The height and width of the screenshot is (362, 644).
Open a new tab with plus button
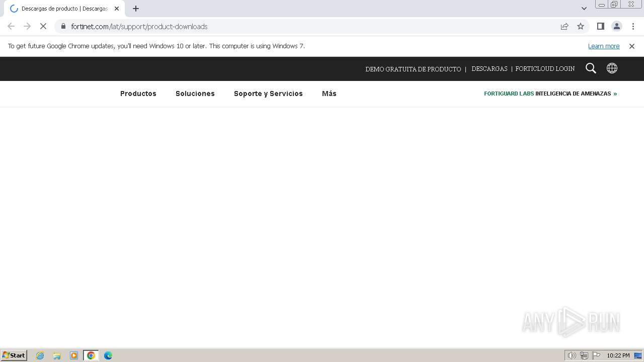point(136,9)
